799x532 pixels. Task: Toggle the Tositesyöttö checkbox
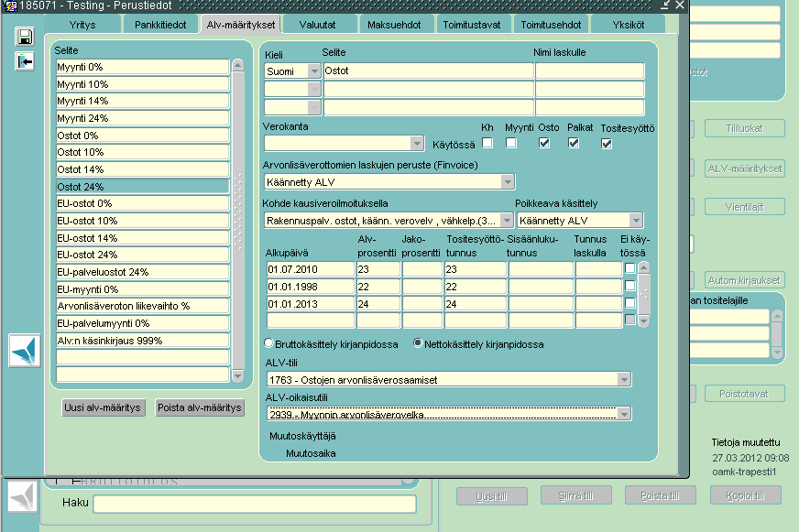(607, 144)
